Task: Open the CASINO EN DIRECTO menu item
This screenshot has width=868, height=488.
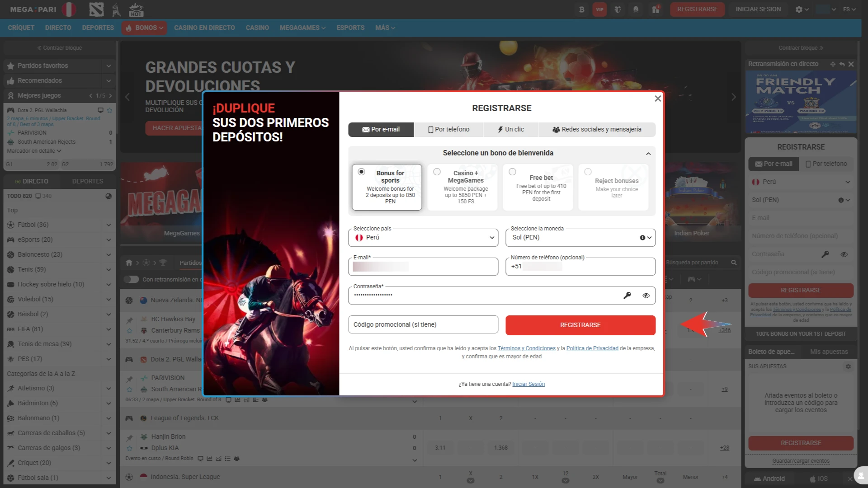Action: click(x=204, y=28)
